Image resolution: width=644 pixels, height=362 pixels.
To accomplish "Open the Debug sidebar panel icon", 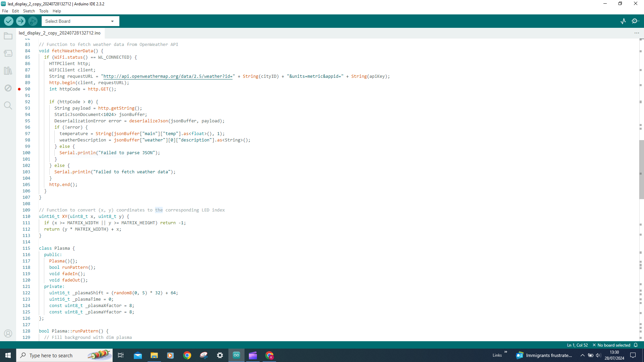I will tap(8, 88).
